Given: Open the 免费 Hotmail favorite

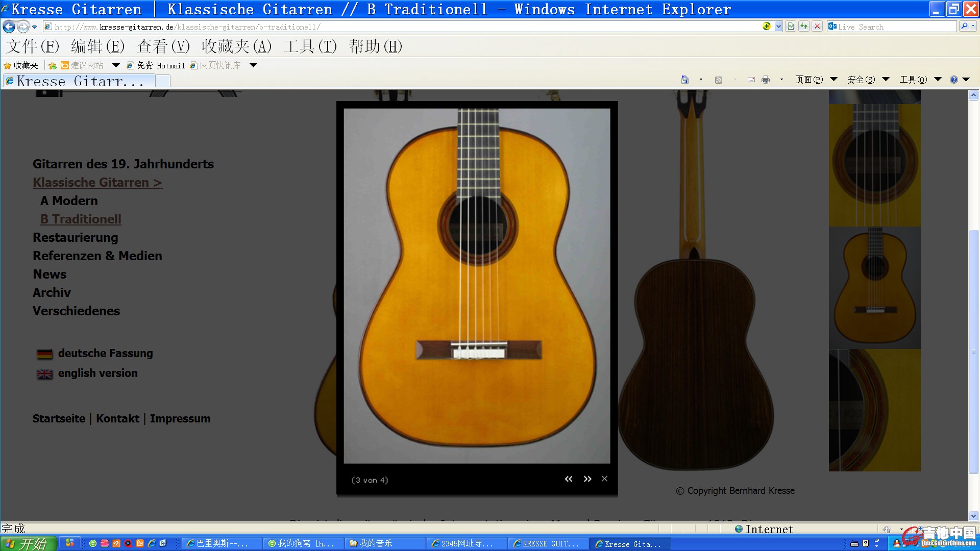Looking at the screenshot, I should tap(156, 65).
